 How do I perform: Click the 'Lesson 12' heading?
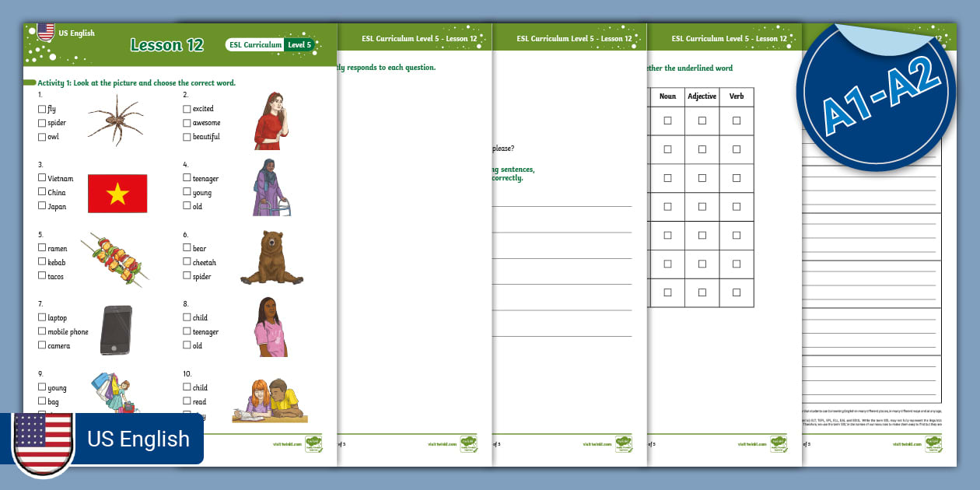pyautogui.click(x=166, y=45)
